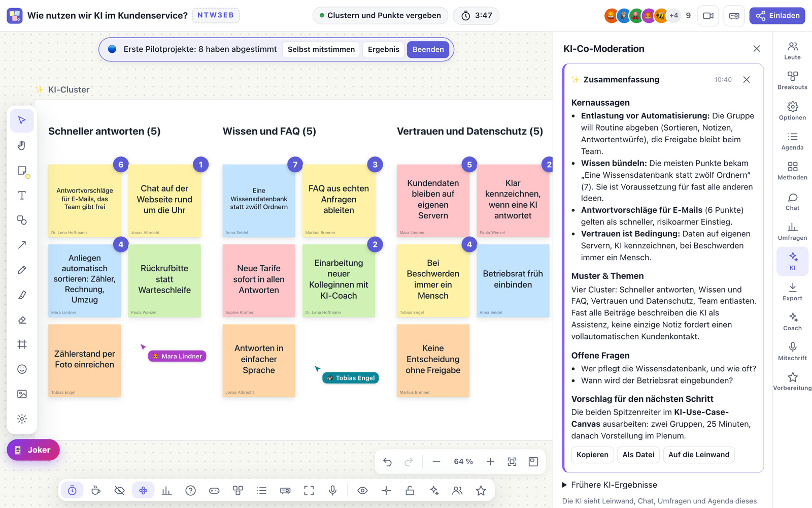Click the game controller icon in bottom toolbar
The height and width of the screenshot is (508, 812).
pos(214,491)
